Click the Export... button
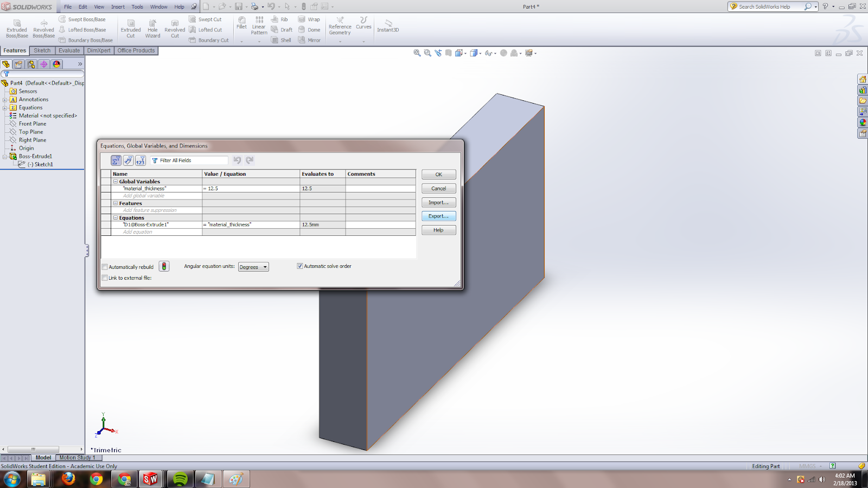The width and height of the screenshot is (868, 488). tap(439, 216)
